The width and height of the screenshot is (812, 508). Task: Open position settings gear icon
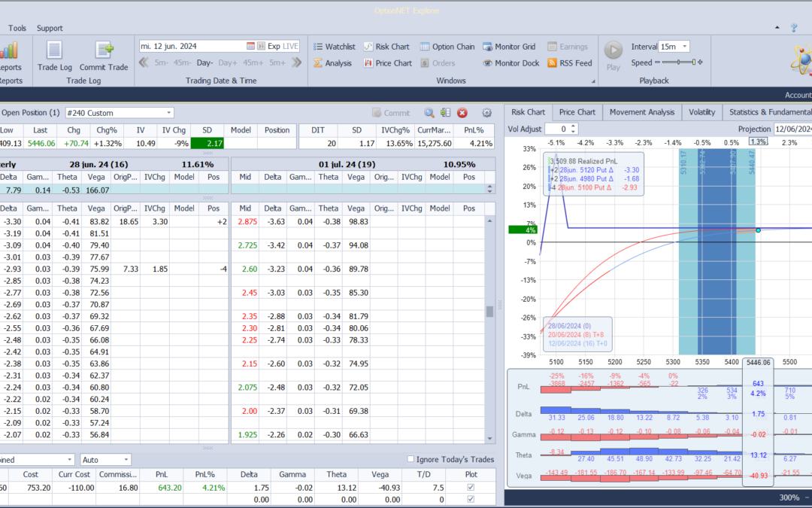(486, 113)
